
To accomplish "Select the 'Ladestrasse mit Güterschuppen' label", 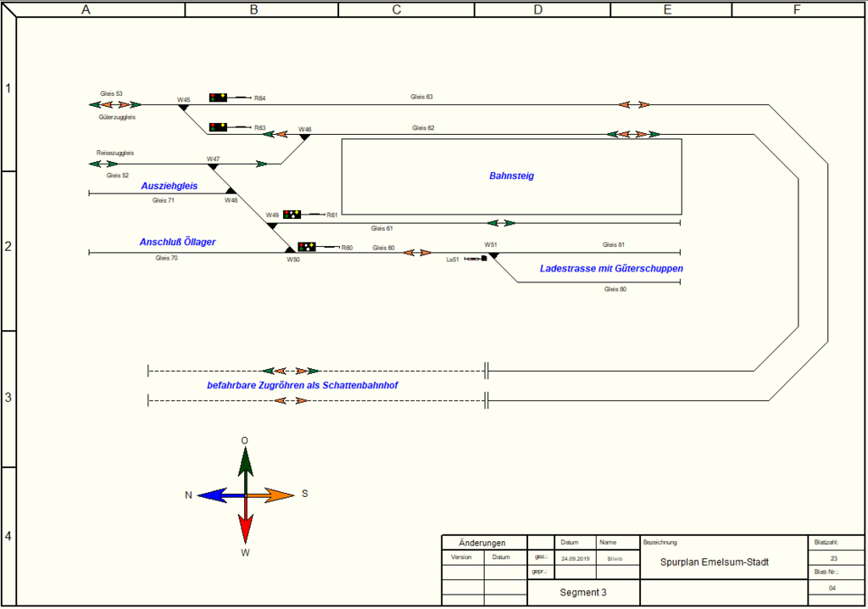I will point(611,268).
